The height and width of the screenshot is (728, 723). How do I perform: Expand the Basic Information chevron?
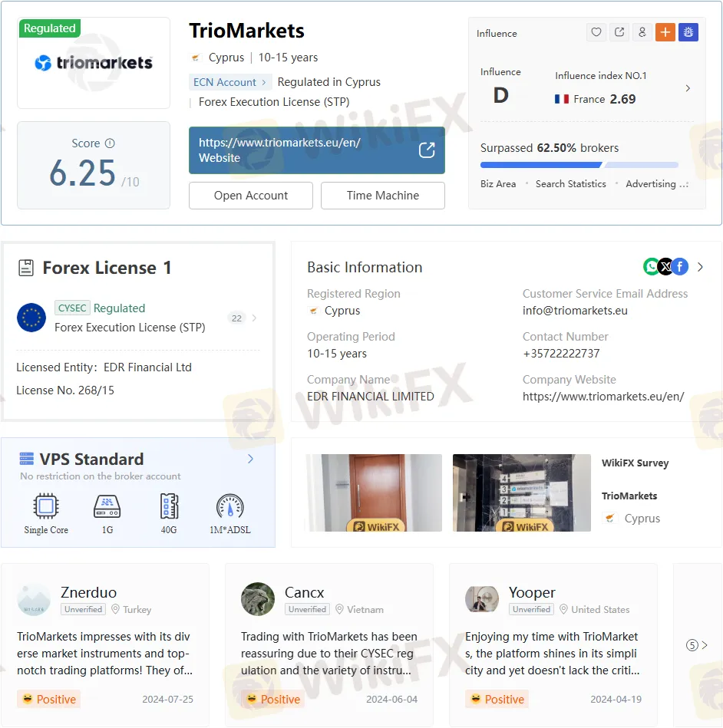700,267
